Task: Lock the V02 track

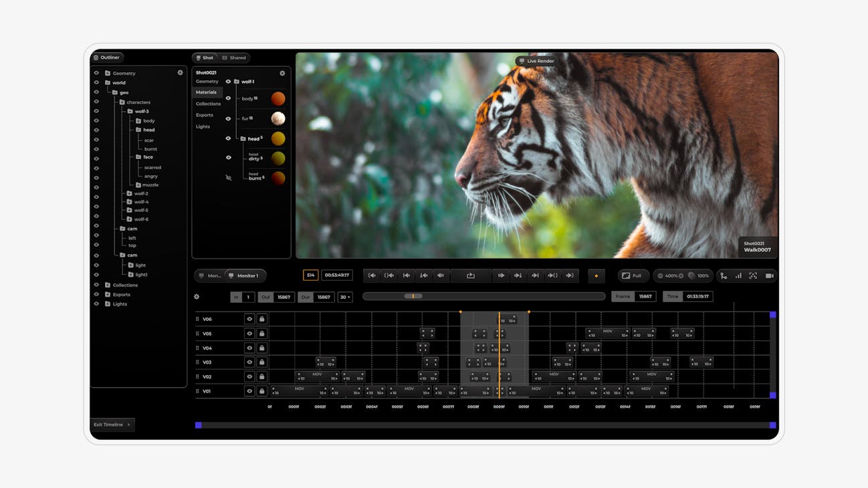Action: pyautogui.click(x=262, y=377)
